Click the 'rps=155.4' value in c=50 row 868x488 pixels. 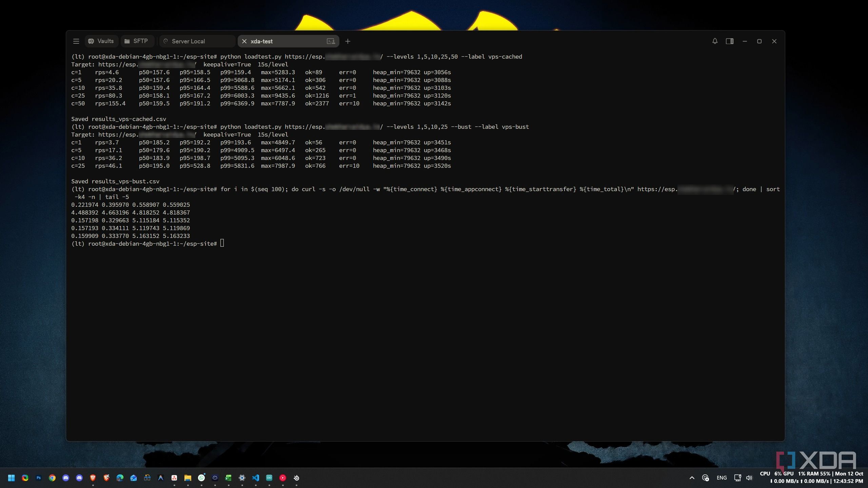[110, 103]
